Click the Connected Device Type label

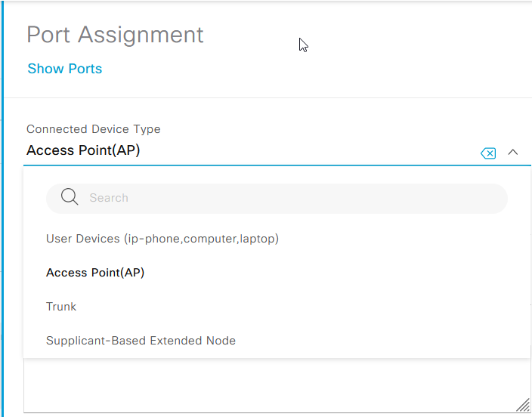94,129
